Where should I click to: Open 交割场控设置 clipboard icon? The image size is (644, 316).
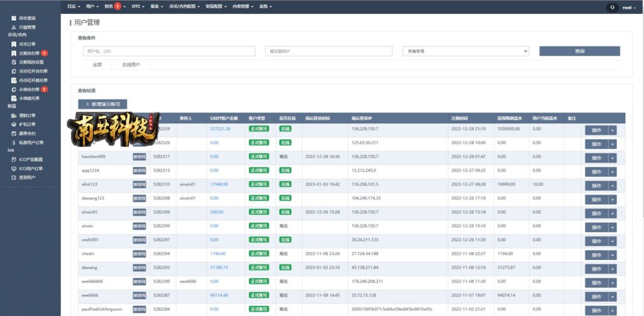coord(14,62)
